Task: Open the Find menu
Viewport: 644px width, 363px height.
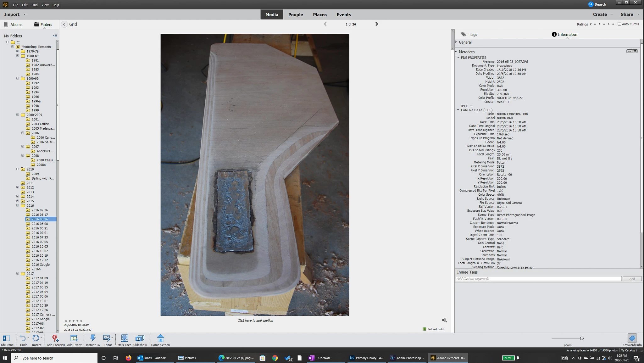Action: (x=35, y=5)
